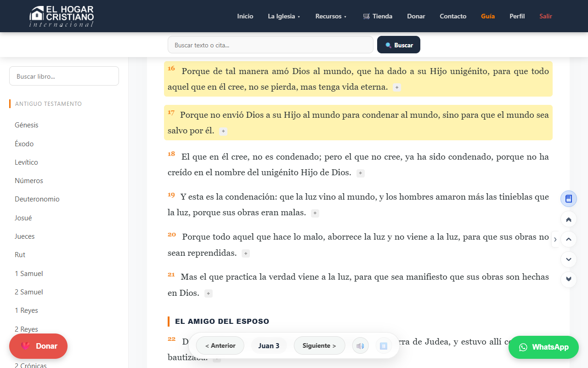
Task: Click Salir to log out
Action: pos(546,16)
